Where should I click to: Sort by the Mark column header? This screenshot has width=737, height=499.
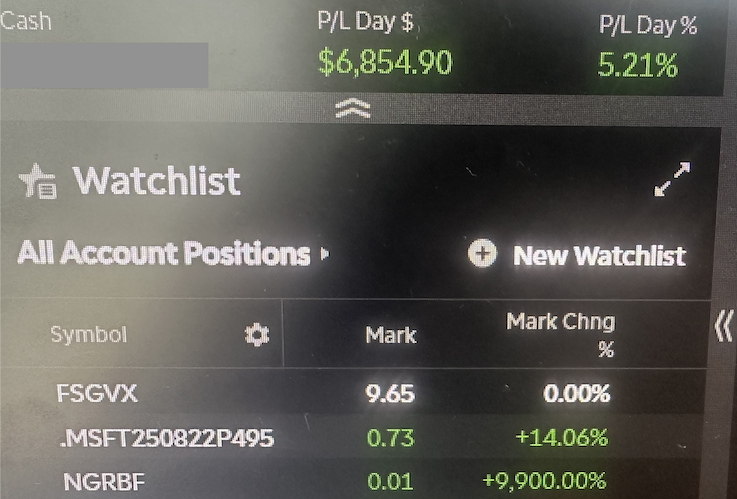point(391,335)
